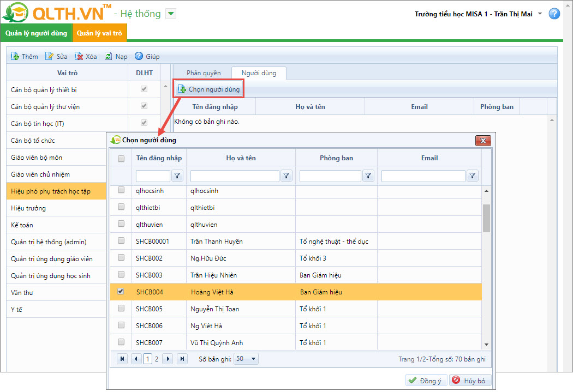
Task: Open the user account dropdown arrow
Action: (x=540, y=14)
